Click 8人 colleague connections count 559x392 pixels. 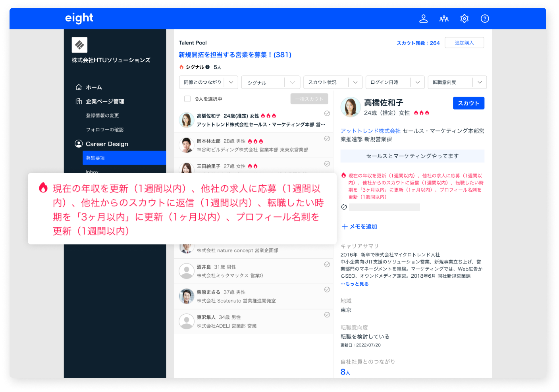pos(345,372)
